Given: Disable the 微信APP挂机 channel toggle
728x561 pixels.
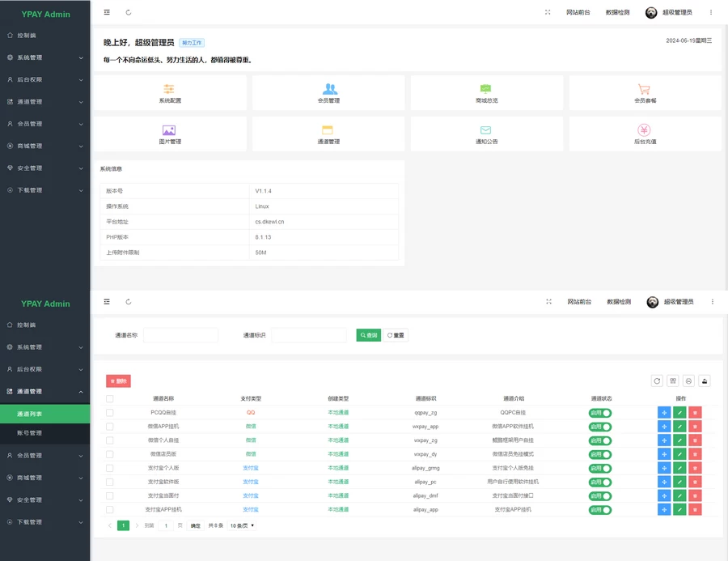Looking at the screenshot, I should coord(601,427).
